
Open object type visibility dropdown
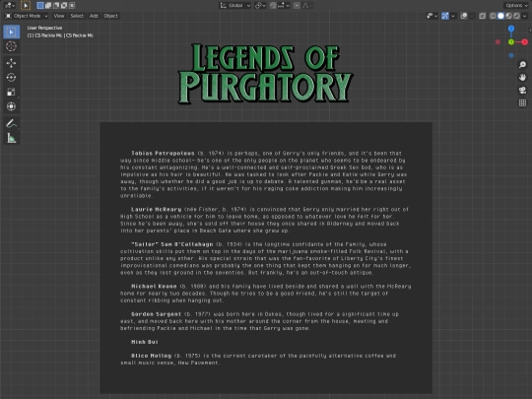coord(432,16)
